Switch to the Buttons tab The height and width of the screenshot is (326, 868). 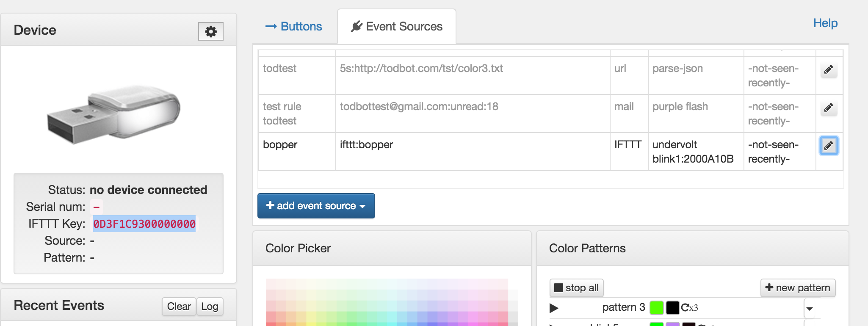point(293,26)
